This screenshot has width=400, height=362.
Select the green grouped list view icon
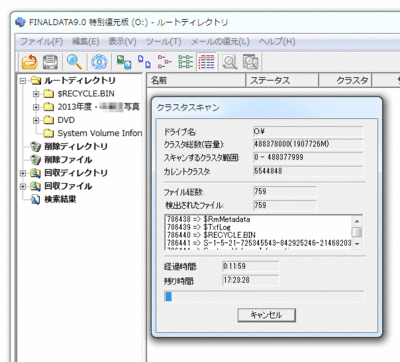click(185, 62)
